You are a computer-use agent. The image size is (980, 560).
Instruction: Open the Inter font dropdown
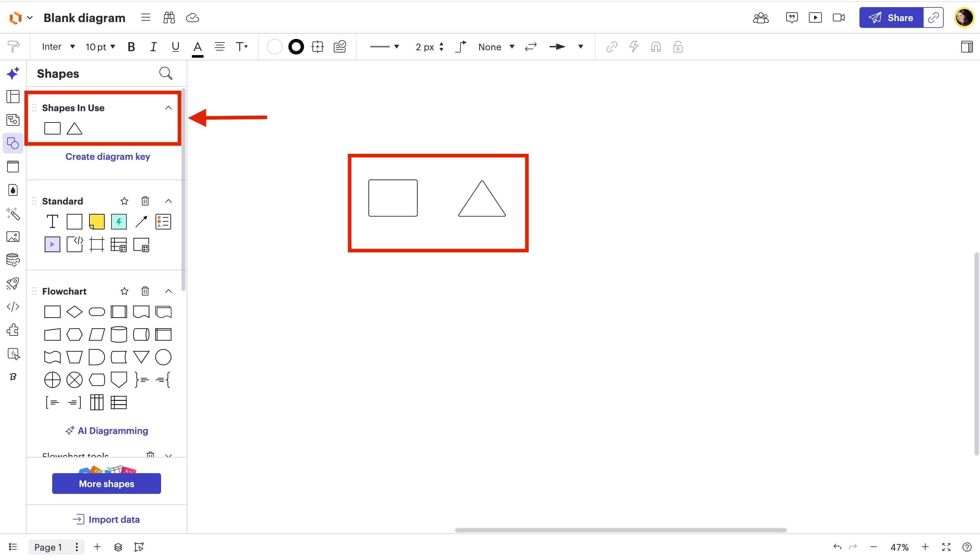point(58,47)
